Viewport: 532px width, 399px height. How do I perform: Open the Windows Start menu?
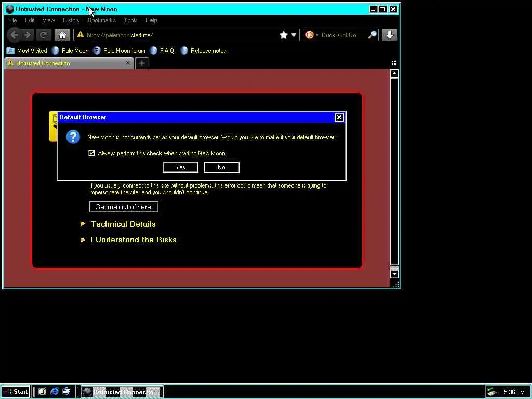coord(15,392)
